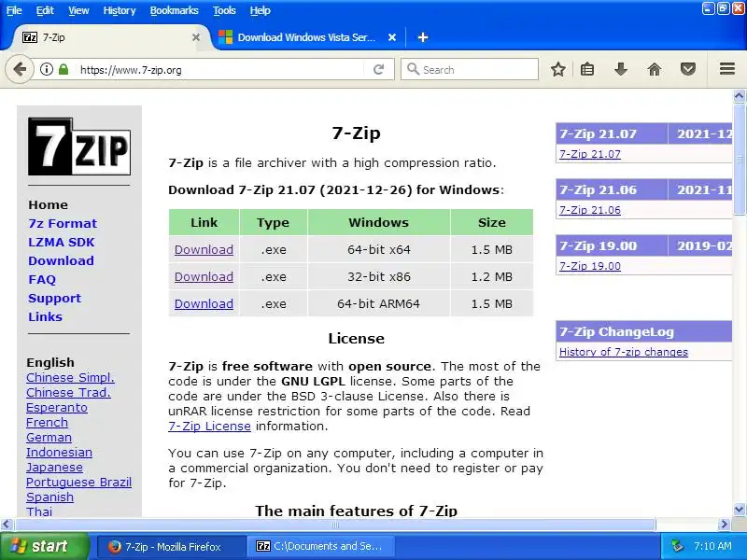Switch language to Esperanto
747x560 pixels.
57,408
